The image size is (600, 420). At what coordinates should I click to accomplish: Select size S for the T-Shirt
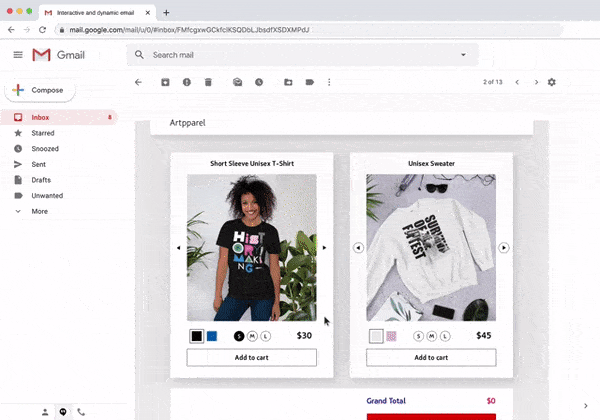click(239, 336)
